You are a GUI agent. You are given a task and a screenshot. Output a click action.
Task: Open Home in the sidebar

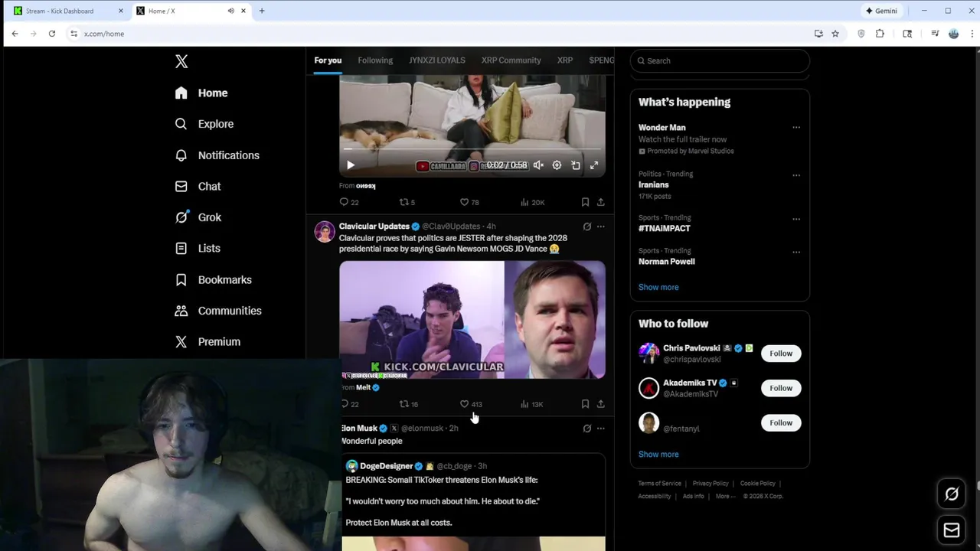201,93
